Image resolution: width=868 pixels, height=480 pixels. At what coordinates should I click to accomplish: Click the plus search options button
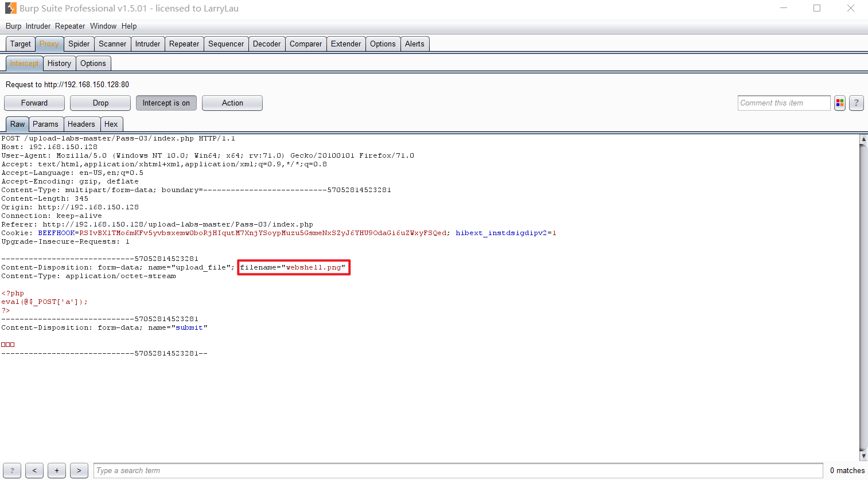point(57,470)
